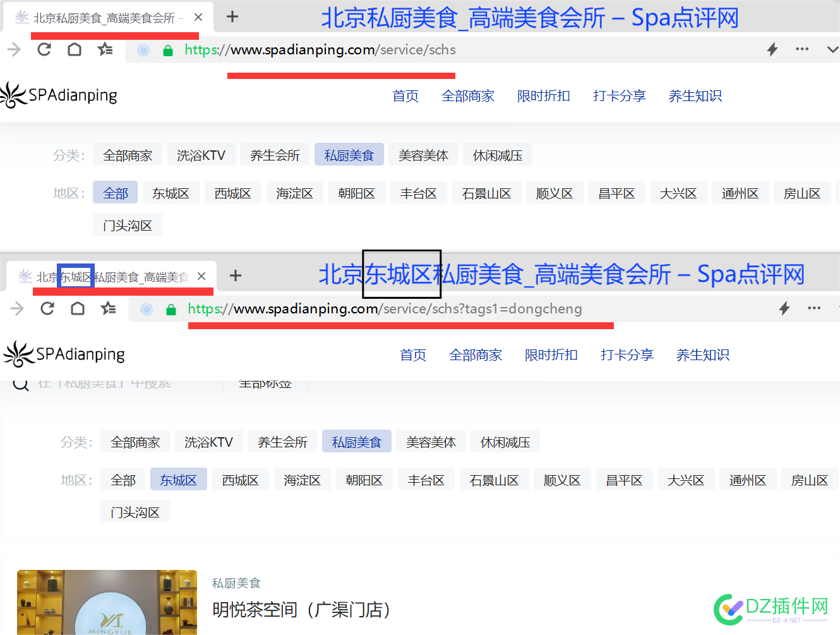Select 洗浴KTV category in lower filter
840x635 pixels.
click(208, 442)
